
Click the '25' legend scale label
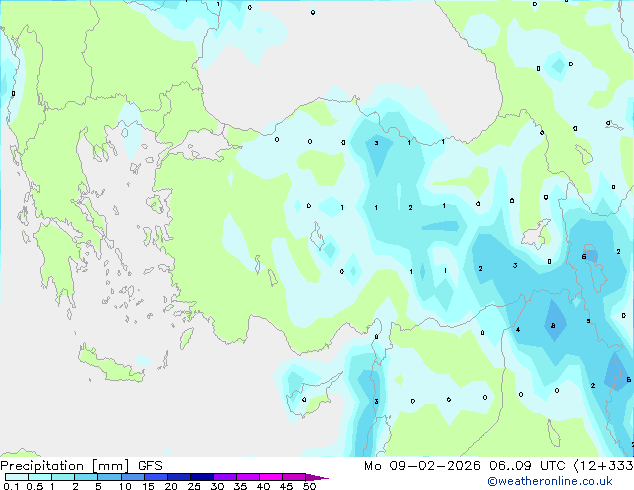(x=194, y=486)
